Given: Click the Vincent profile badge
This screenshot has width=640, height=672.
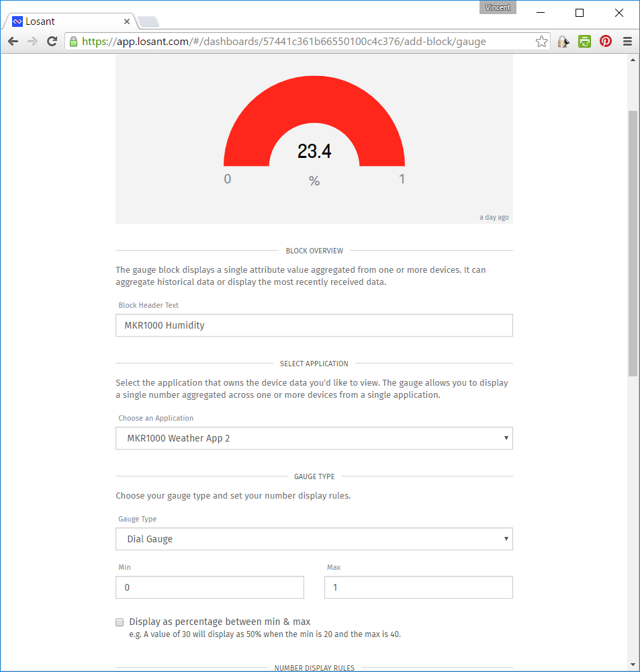Looking at the screenshot, I should coord(498,7).
